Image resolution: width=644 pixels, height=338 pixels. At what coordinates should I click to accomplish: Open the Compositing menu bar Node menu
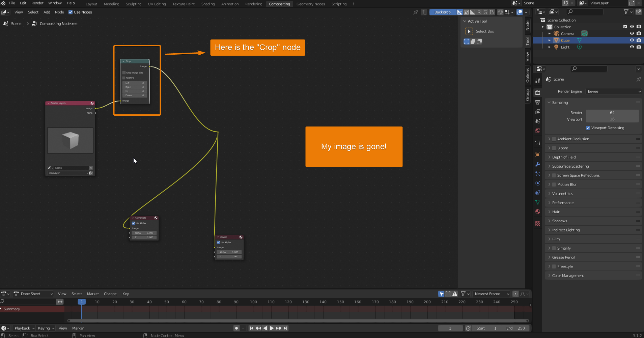[x=59, y=12]
